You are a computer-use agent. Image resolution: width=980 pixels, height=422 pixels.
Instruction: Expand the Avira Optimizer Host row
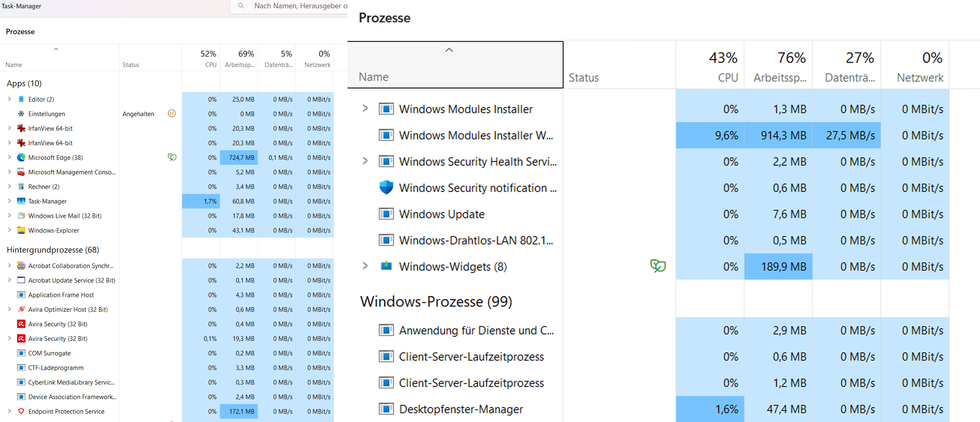coord(9,309)
